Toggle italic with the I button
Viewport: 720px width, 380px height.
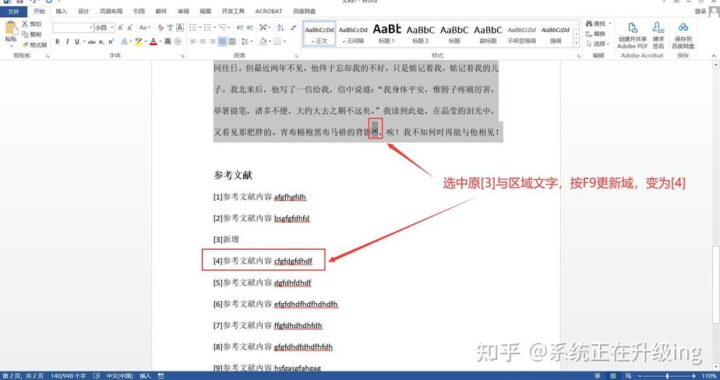click(x=67, y=42)
